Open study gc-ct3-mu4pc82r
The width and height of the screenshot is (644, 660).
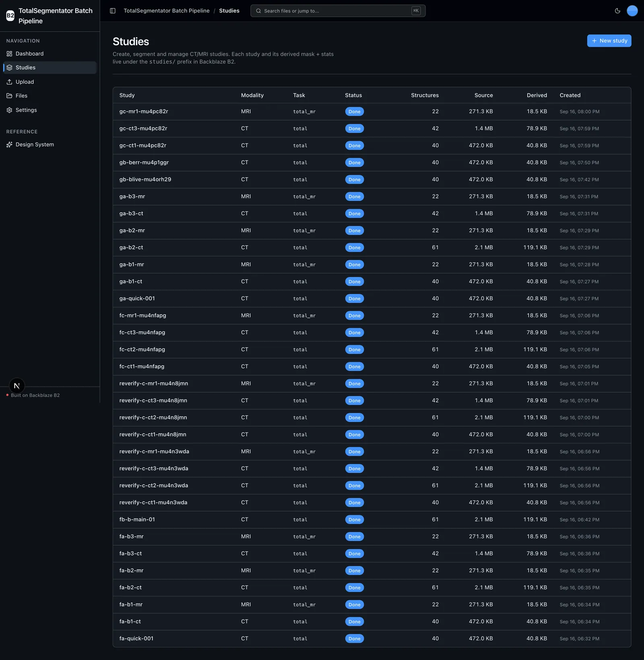tap(143, 128)
